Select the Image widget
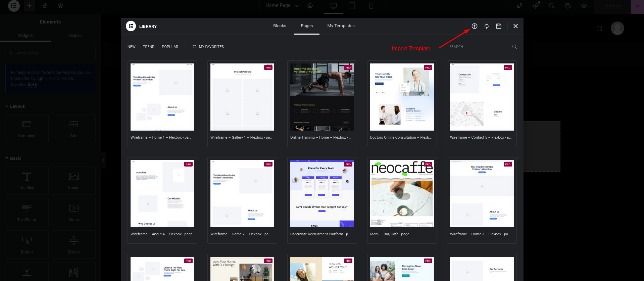 tap(74, 181)
